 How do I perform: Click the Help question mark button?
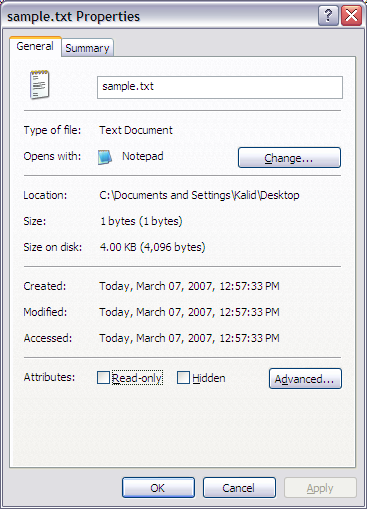click(328, 15)
